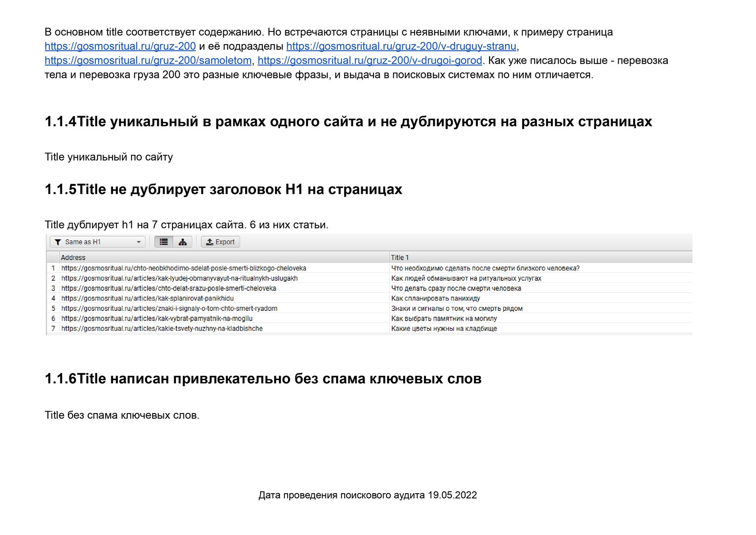This screenshot has height=535, width=756.
Task: Open the gruz-200/samoletom hyperlink
Action: coord(148,61)
